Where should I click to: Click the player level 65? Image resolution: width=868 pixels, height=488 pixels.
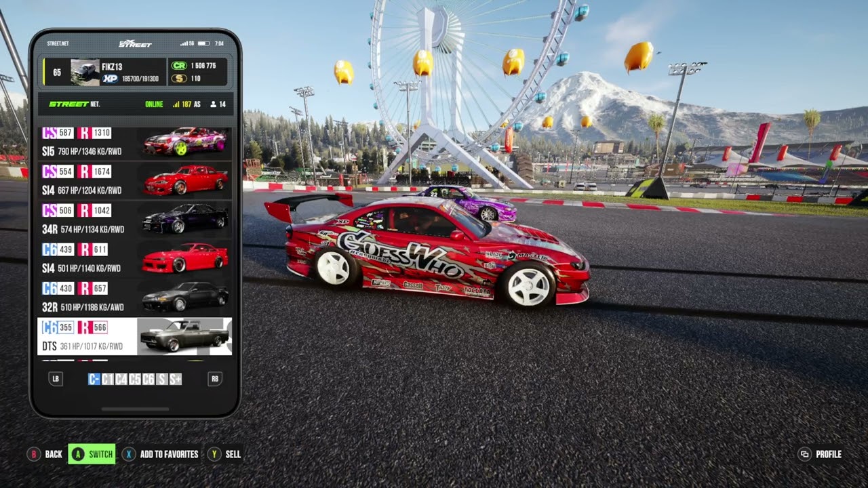point(57,72)
